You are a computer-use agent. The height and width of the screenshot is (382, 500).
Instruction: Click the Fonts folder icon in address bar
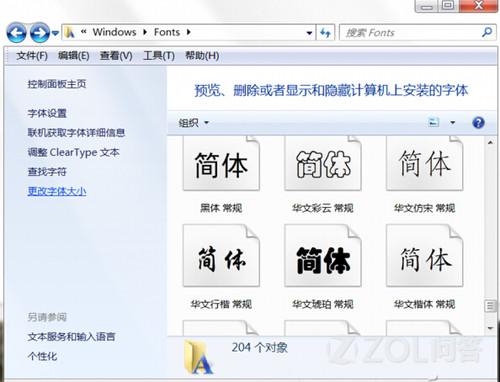(x=69, y=32)
